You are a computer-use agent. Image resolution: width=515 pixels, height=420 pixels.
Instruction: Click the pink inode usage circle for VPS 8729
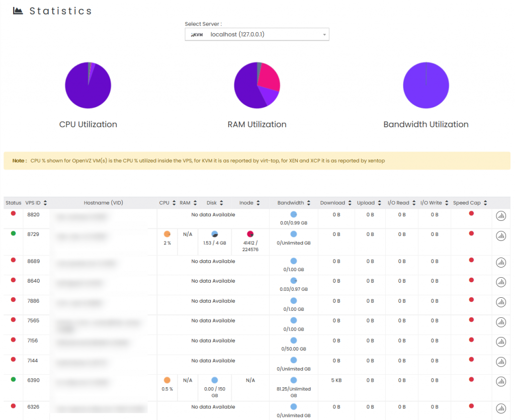(x=250, y=233)
